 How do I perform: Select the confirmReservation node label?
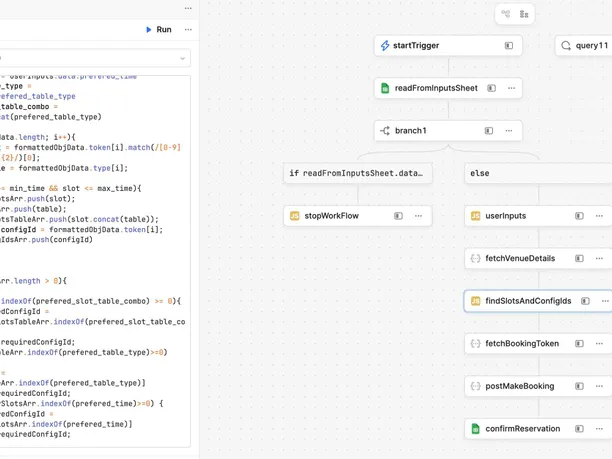[x=523, y=429]
